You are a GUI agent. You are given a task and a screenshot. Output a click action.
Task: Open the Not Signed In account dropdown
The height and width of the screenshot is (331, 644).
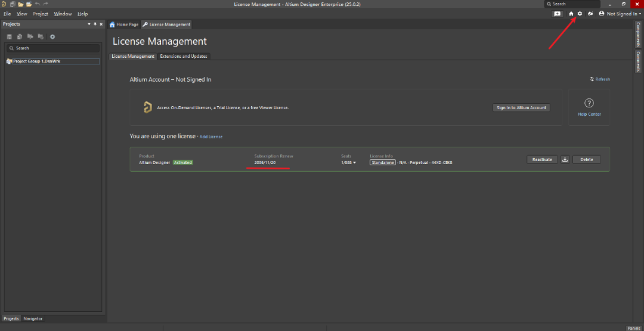[x=621, y=14]
